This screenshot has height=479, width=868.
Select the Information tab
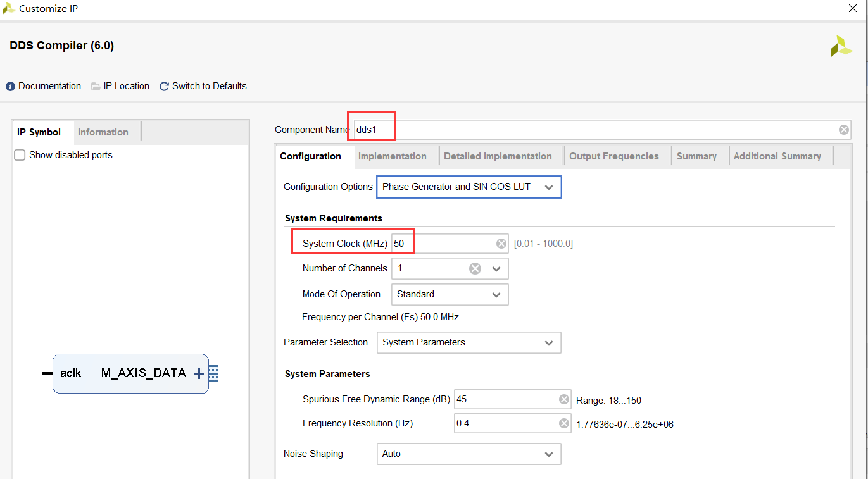click(103, 132)
